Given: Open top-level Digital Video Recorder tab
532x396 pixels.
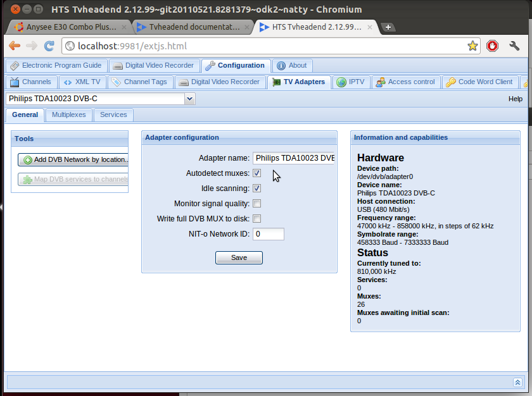Looking at the screenshot, I should [154, 65].
